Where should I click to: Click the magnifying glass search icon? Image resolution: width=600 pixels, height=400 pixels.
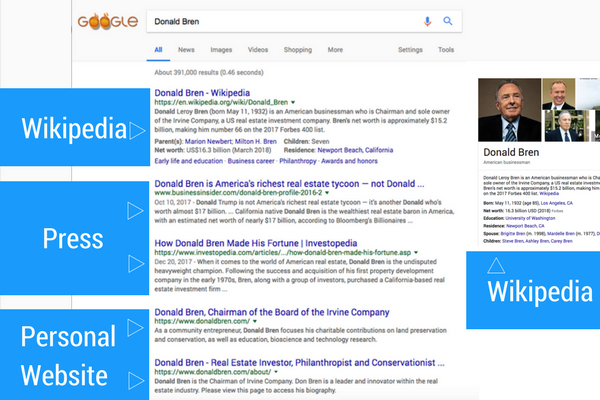pyautogui.click(x=448, y=21)
